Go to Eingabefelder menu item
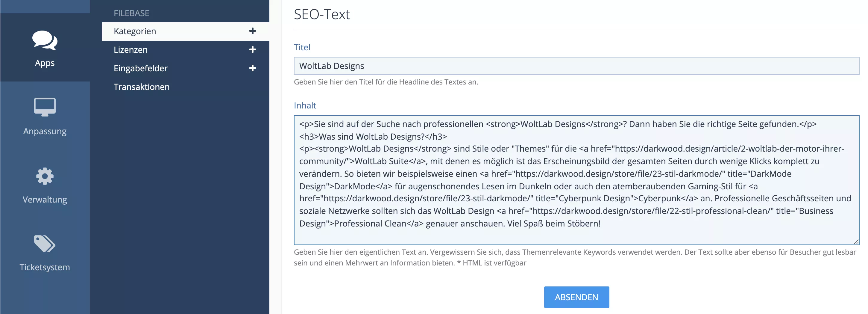Image resolution: width=868 pixels, height=314 pixels. pos(140,68)
